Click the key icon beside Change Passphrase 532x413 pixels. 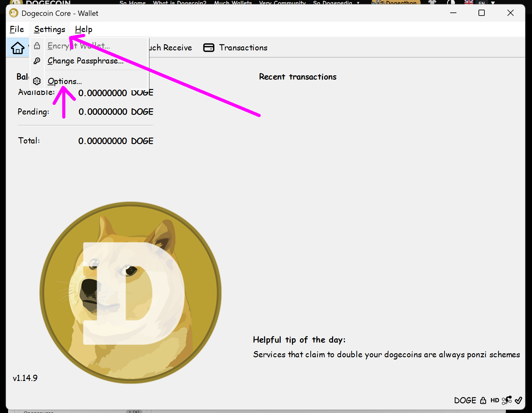tap(37, 61)
